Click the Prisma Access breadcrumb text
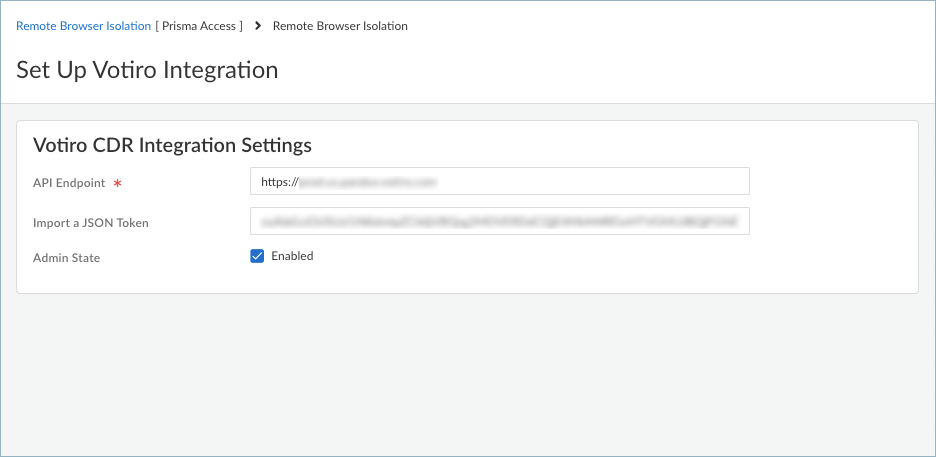Image resolution: width=936 pixels, height=457 pixels. 200,26
